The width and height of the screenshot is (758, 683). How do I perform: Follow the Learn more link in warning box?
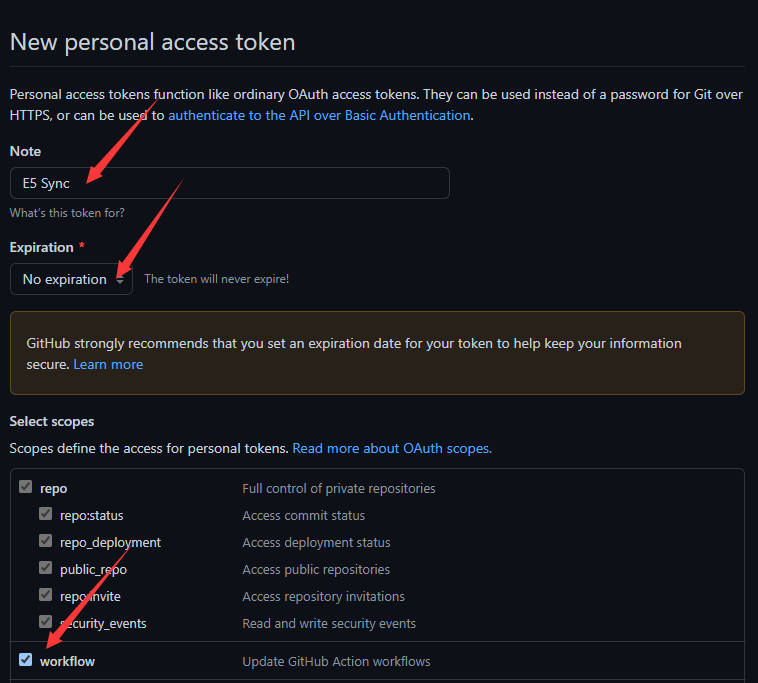pyautogui.click(x=108, y=364)
